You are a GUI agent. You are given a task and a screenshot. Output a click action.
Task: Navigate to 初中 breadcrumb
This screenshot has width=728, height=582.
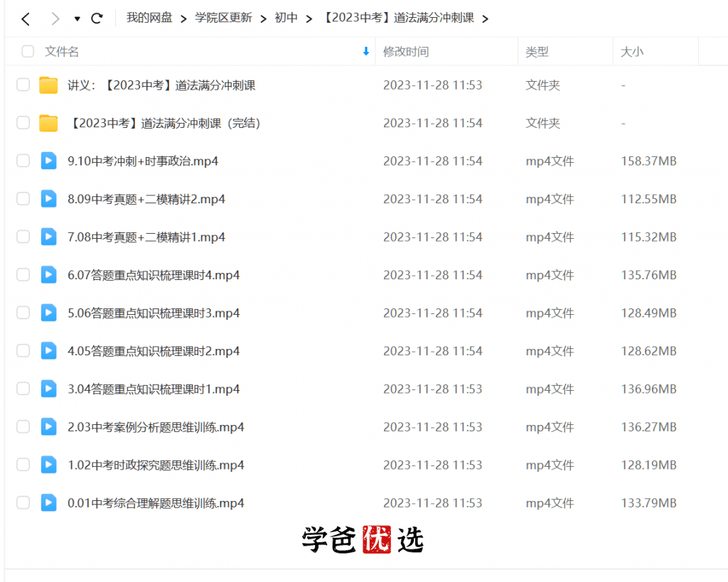tap(286, 18)
